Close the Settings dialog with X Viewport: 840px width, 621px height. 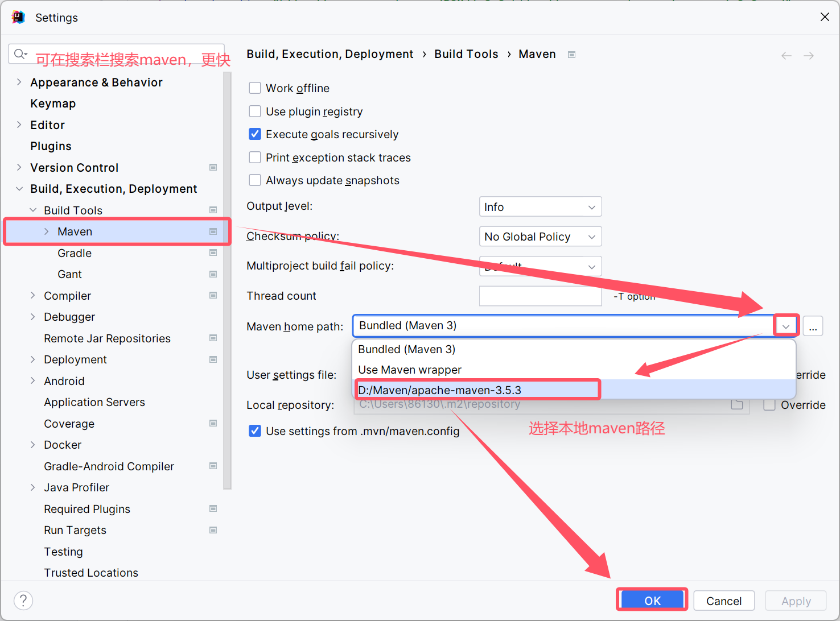pos(825,17)
